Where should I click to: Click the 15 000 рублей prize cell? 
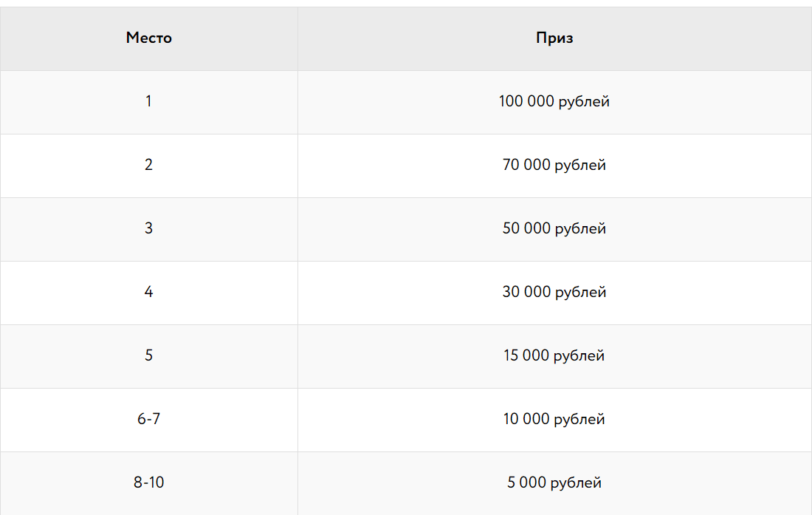click(554, 356)
